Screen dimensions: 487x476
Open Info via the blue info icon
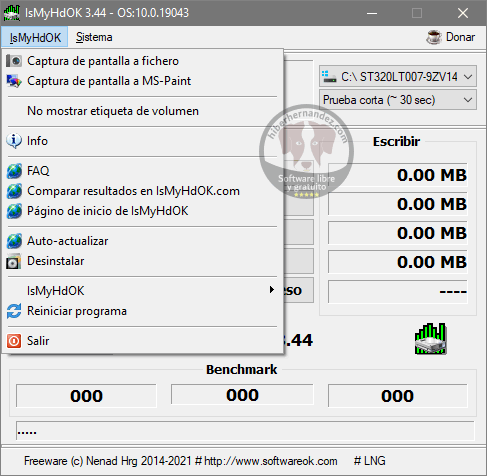coord(14,141)
